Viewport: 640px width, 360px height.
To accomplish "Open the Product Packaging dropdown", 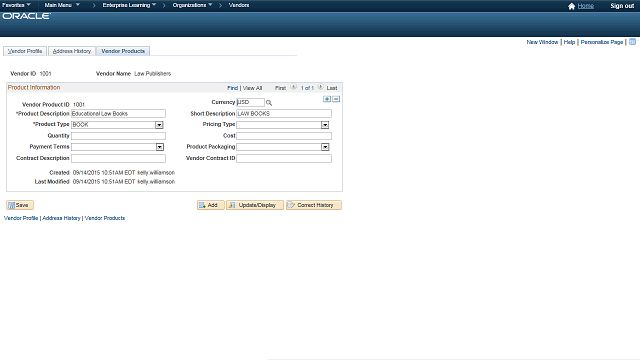I will pos(325,147).
